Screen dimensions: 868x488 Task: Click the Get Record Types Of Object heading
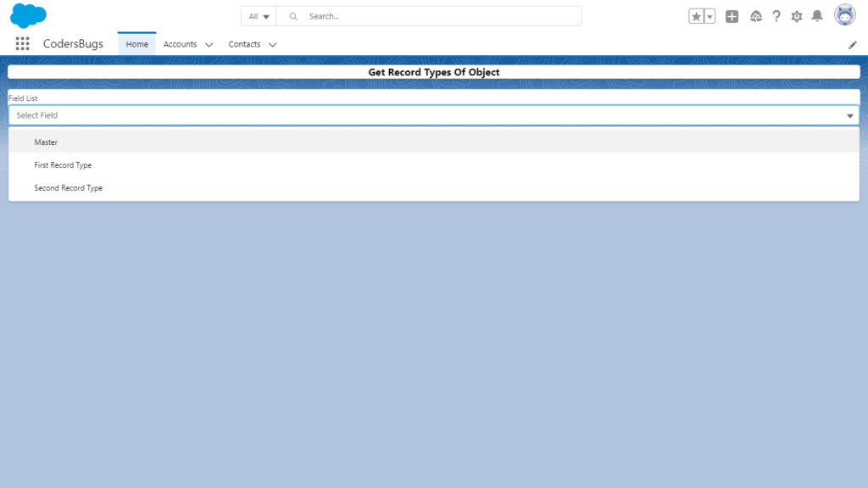point(434,72)
